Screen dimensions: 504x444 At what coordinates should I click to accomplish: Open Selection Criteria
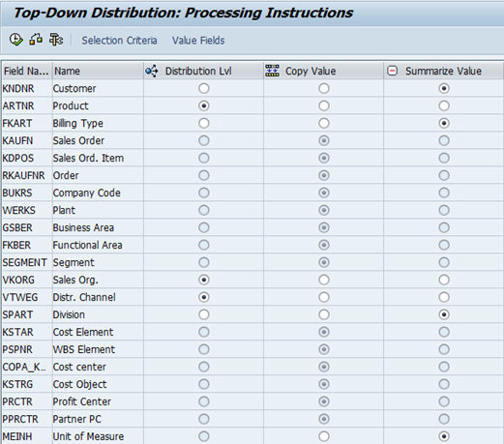click(x=119, y=41)
